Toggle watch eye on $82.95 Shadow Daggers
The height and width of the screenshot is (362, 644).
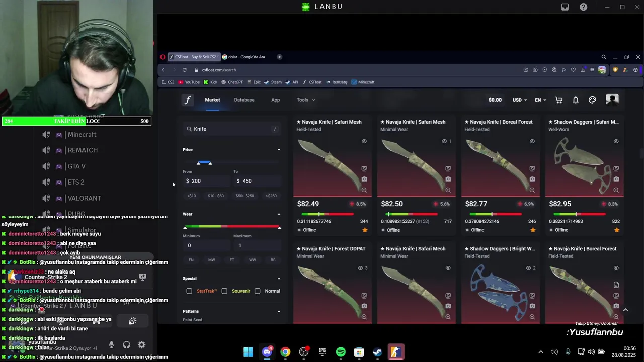coord(616,141)
